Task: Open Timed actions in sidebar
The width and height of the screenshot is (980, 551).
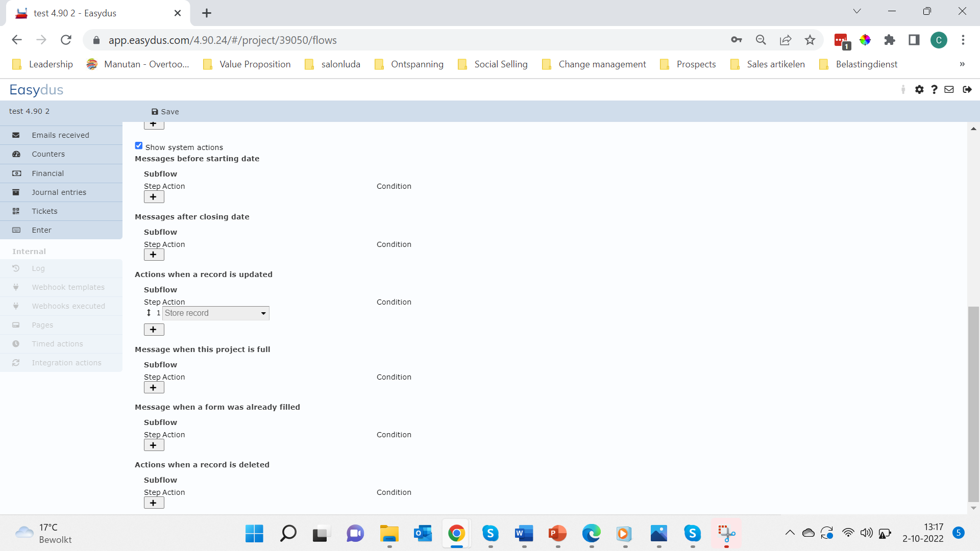Action: click(x=61, y=344)
